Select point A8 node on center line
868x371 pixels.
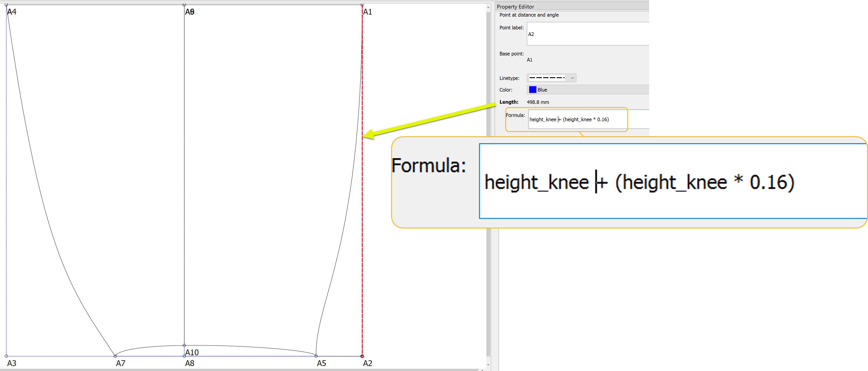point(184,356)
